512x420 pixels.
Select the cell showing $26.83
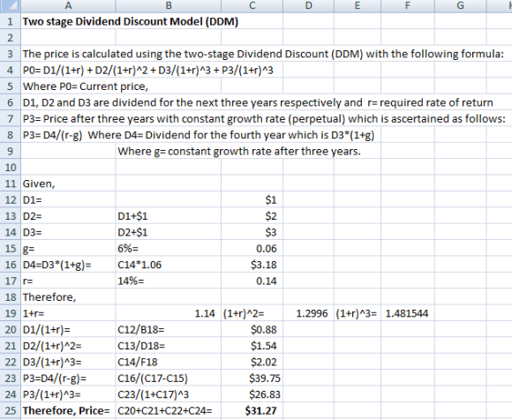click(252, 394)
